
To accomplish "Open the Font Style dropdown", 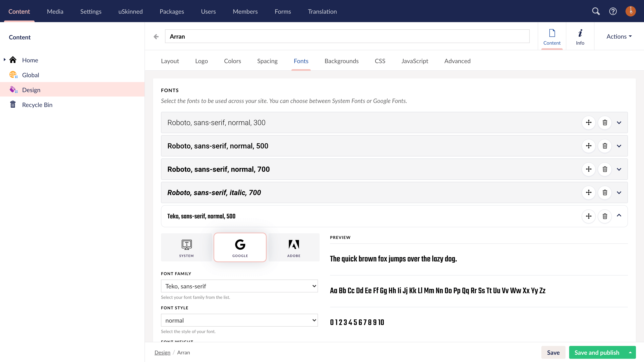I will point(239,320).
